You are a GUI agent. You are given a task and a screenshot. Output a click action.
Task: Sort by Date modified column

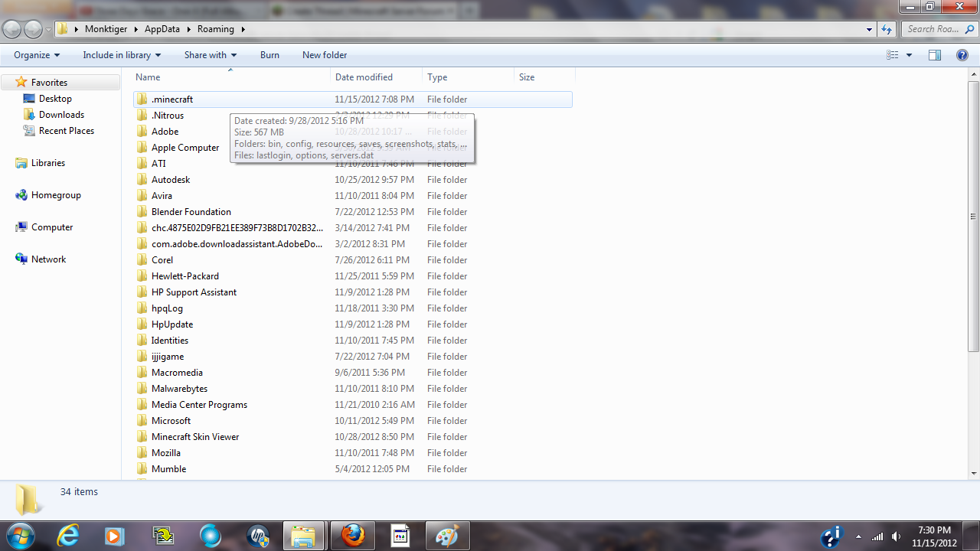click(x=377, y=77)
